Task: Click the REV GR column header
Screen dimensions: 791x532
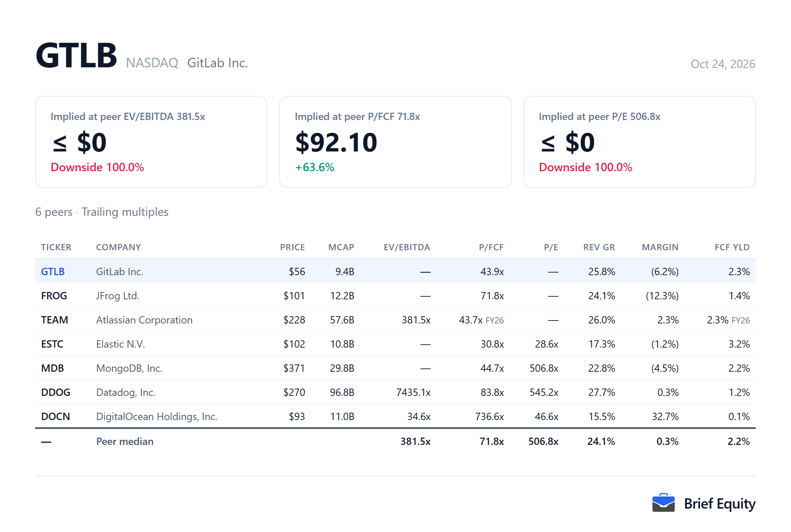Action: click(x=599, y=247)
